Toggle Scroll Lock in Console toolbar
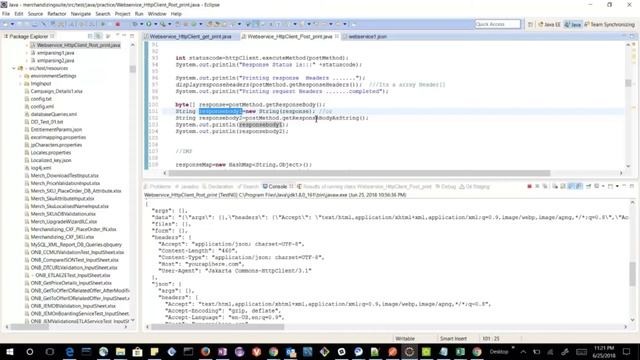Screen dimensions: 640x360 [562, 187]
